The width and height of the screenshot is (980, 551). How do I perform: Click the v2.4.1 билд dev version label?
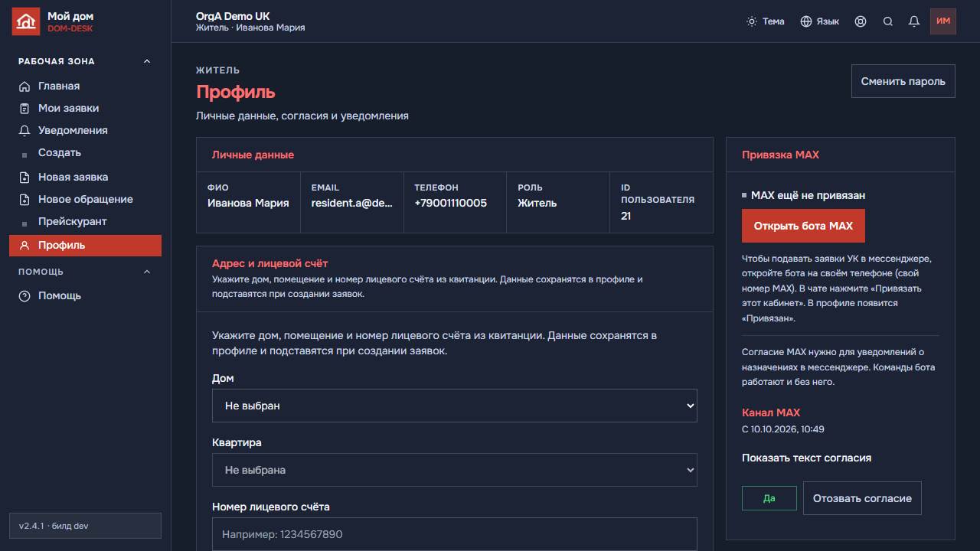click(x=85, y=526)
